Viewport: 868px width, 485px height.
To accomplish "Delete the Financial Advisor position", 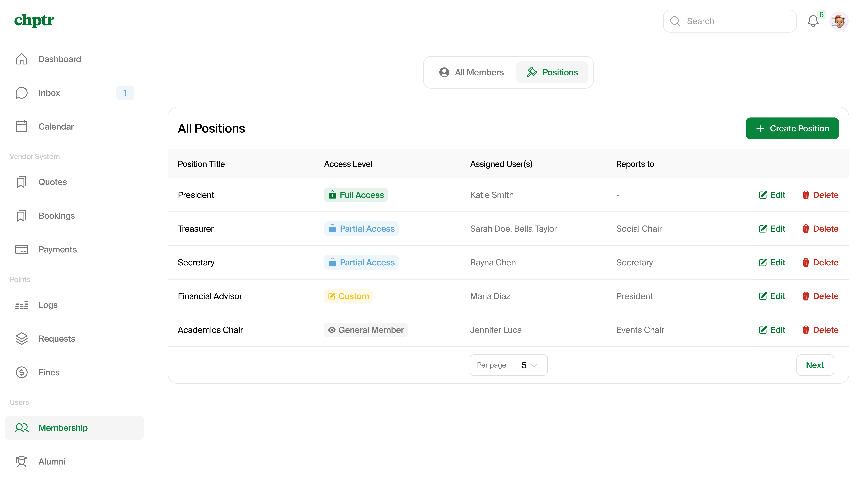I will (820, 296).
